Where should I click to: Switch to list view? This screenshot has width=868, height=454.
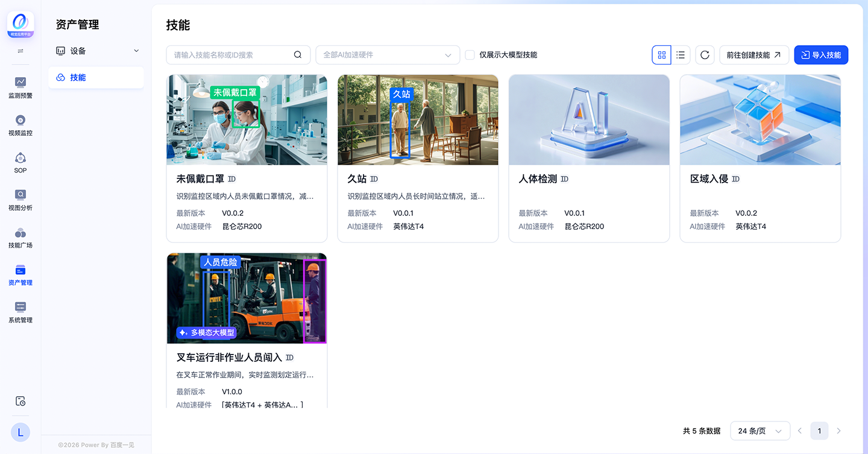pyautogui.click(x=681, y=55)
